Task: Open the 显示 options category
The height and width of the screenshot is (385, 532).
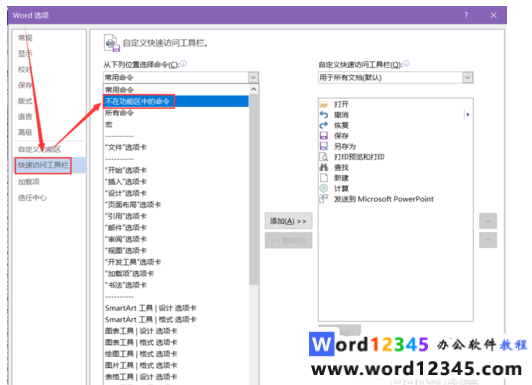Action: (x=25, y=53)
